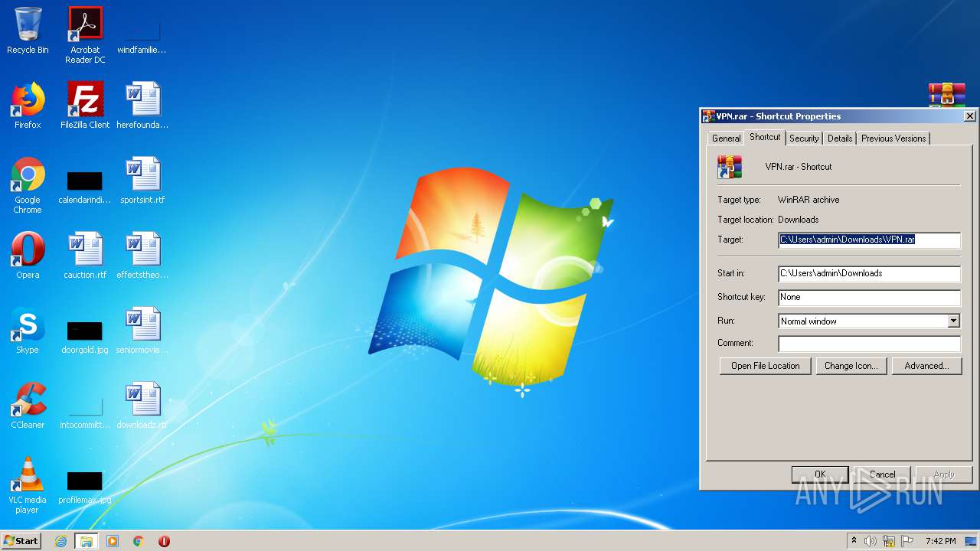Select the Acrobat Reader DC icon

click(x=85, y=34)
